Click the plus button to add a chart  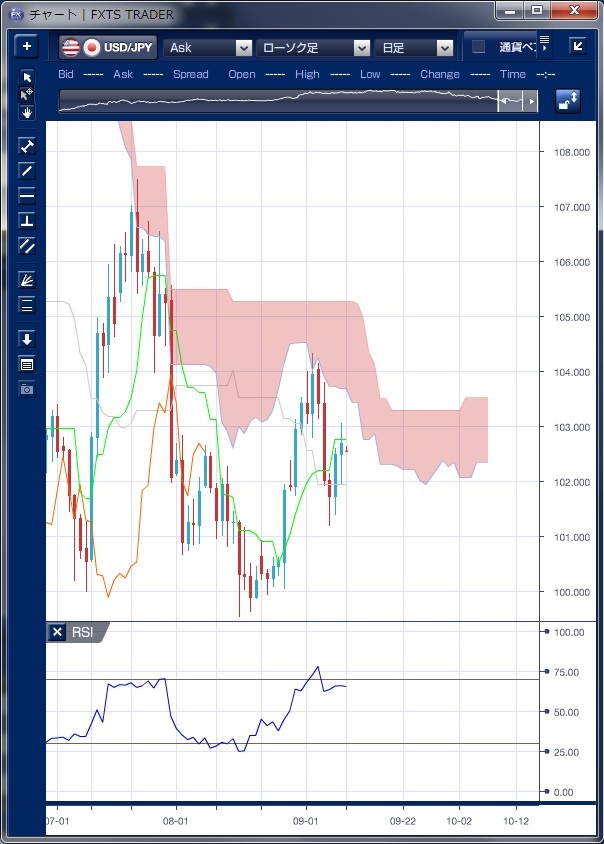26,47
